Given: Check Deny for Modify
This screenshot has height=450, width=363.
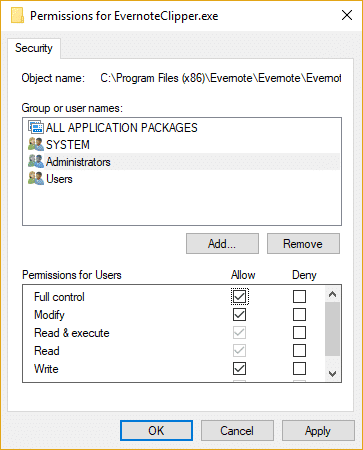Looking at the screenshot, I should coord(299,314).
